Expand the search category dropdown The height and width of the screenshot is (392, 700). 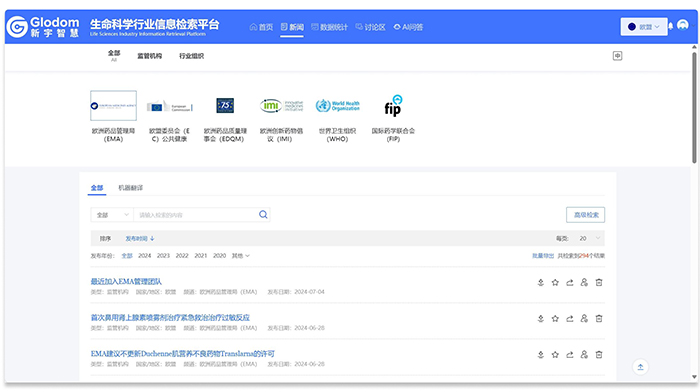(x=112, y=215)
